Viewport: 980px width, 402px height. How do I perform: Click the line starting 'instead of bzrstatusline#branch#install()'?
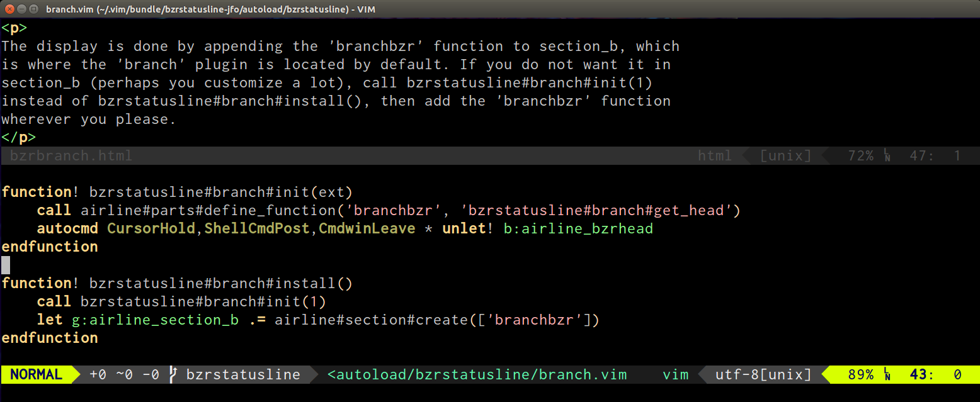tap(336, 101)
